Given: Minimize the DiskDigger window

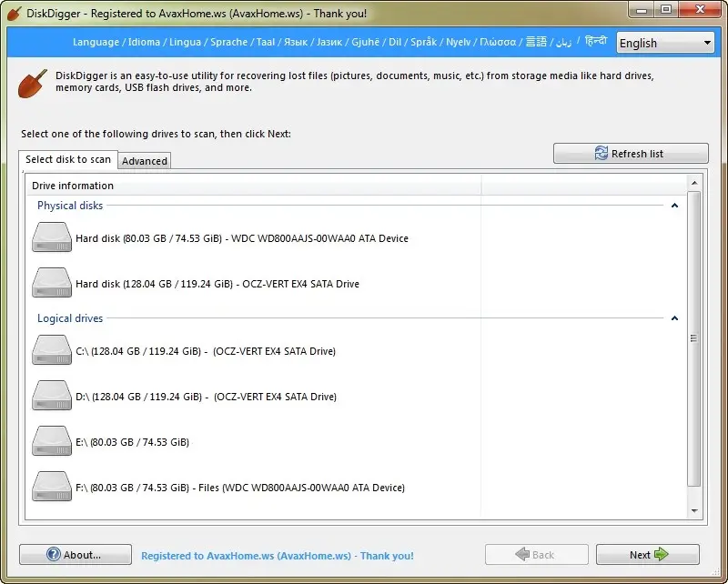Looking at the screenshot, I should 642,9.
